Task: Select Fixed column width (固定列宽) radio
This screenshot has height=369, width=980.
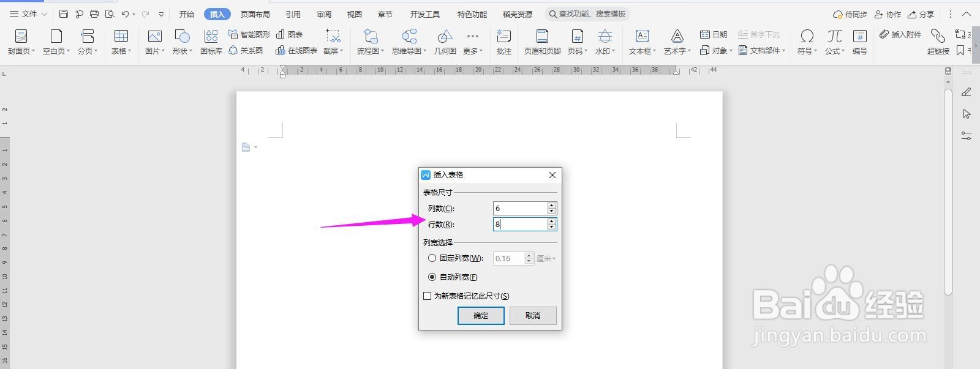Action: pos(432,258)
